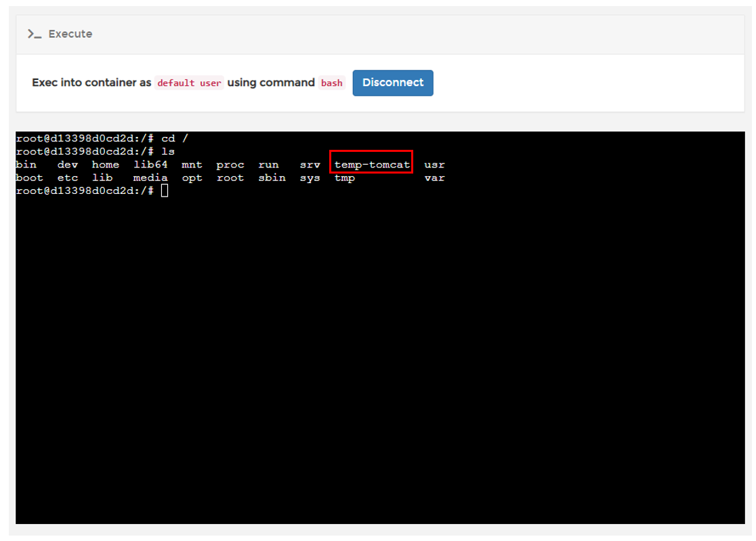Click the 'sbin' directory name
756x541 pixels.
click(272, 178)
